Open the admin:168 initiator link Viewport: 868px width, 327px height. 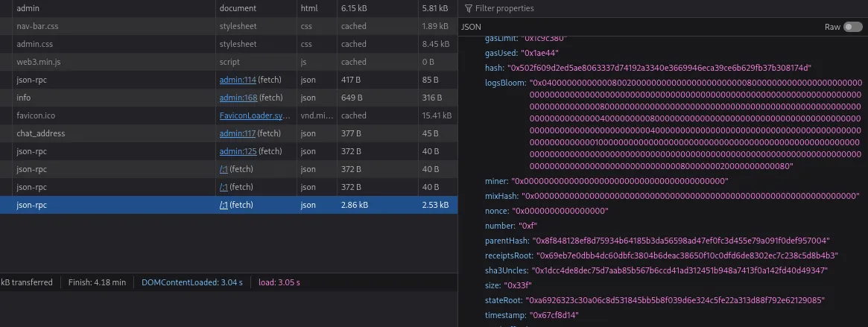click(x=238, y=98)
